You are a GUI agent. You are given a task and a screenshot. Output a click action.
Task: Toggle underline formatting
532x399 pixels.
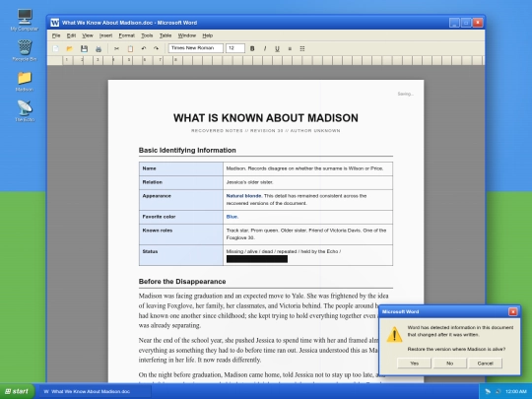277,48
